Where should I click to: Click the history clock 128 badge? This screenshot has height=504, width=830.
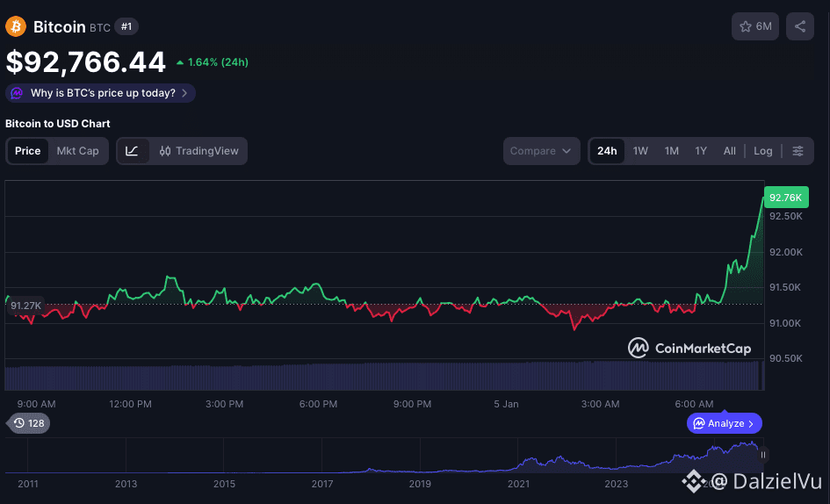[29, 423]
